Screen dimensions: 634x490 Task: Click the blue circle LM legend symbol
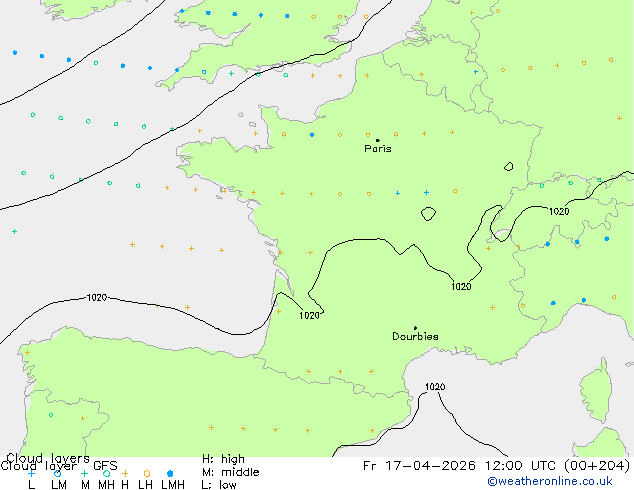point(57,473)
